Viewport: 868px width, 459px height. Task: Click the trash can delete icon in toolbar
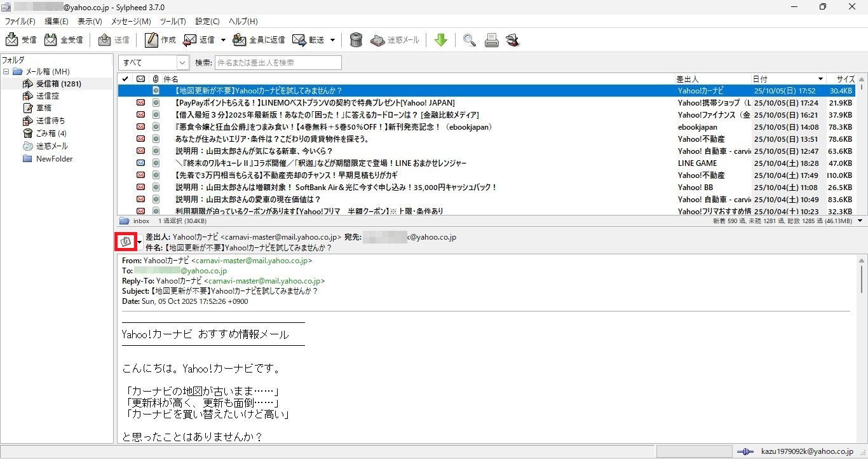click(356, 40)
